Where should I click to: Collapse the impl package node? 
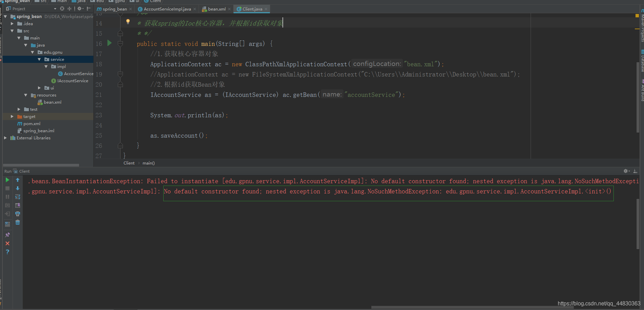coord(46,67)
